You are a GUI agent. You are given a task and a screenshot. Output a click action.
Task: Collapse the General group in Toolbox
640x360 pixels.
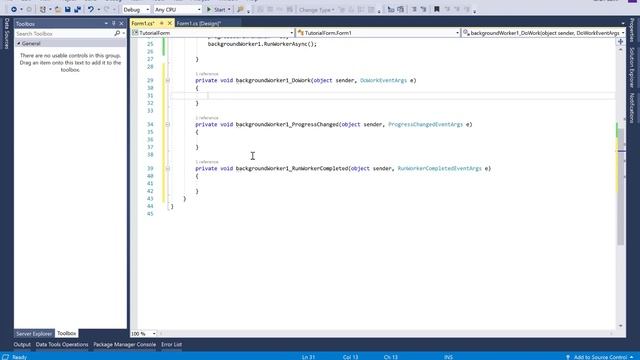(19, 43)
